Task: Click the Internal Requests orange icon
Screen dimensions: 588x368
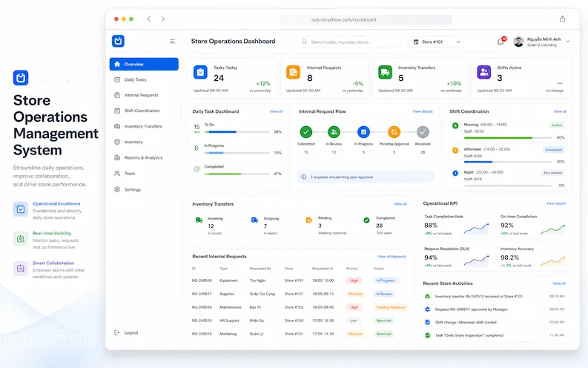Action: point(293,72)
